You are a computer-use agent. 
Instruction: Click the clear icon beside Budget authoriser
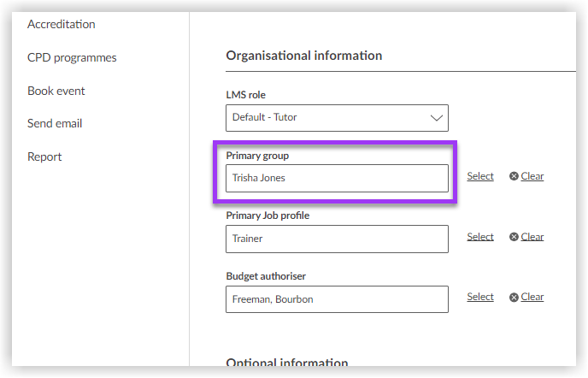coord(514,298)
